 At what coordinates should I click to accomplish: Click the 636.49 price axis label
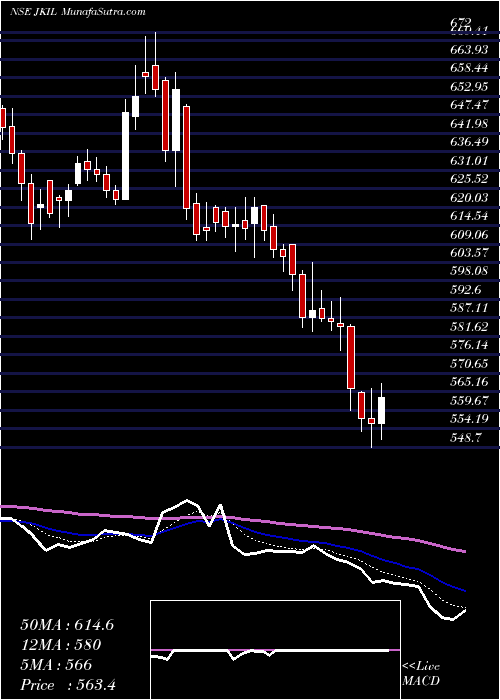(469, 142)
